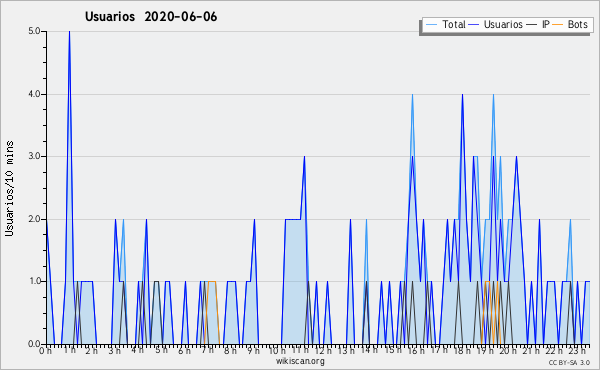Click the '3.0' y-axis value
The image size is (600, 370).
click(x=34, y=156)
